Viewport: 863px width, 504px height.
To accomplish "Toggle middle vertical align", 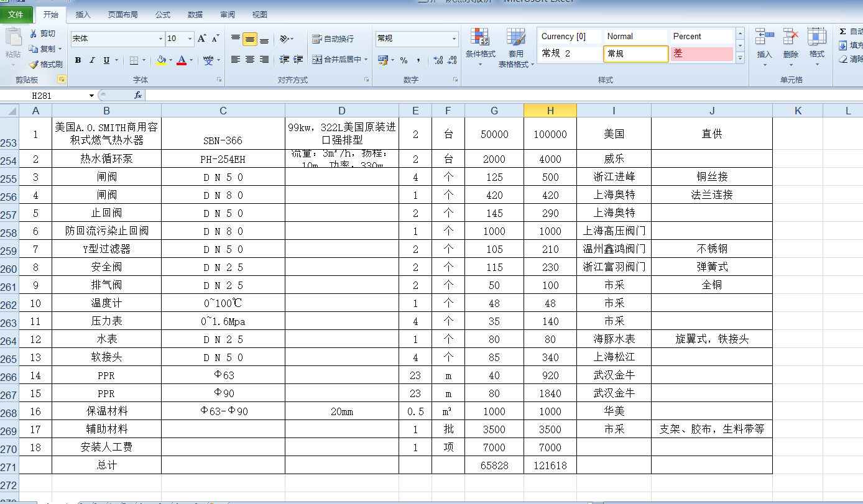I will coord(250,39).
